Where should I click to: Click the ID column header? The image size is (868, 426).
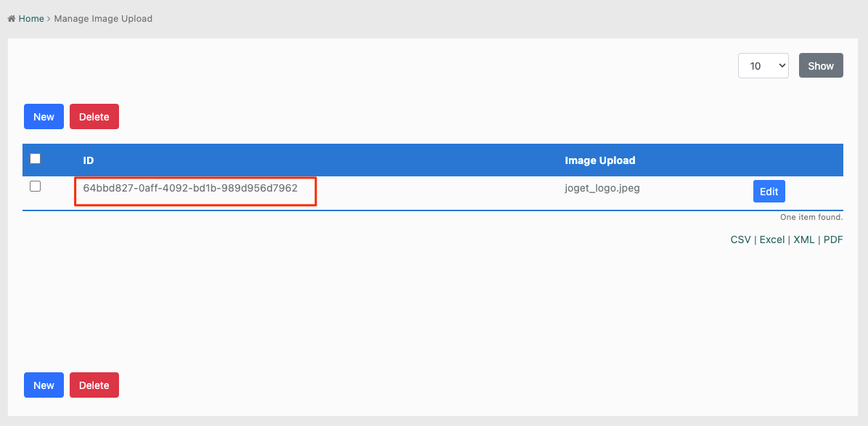click(89, 160)
